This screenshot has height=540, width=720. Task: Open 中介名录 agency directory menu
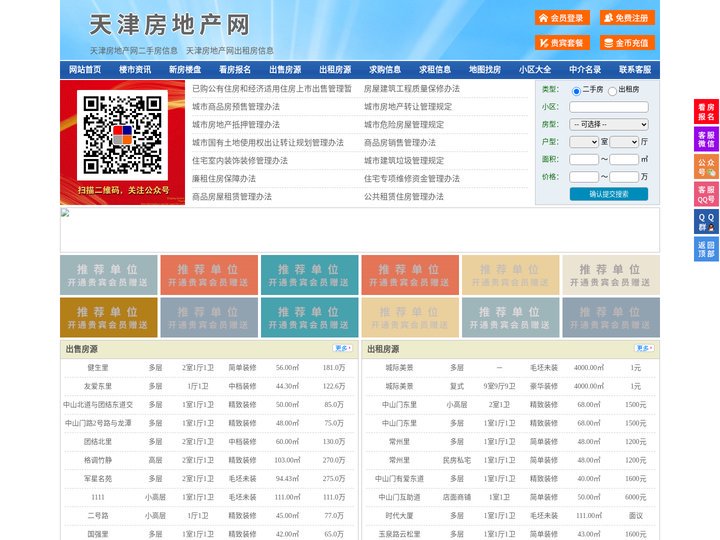coord(585,70)
